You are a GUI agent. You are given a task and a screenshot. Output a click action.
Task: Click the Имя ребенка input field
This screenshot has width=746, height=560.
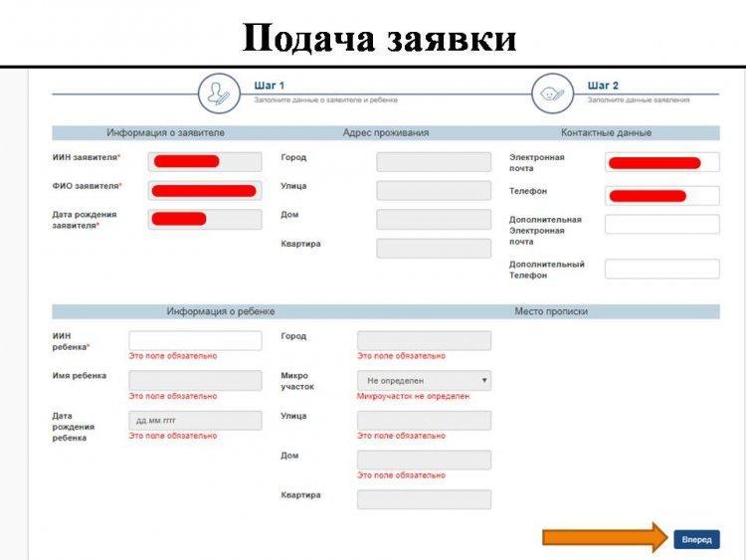point(195,380)
